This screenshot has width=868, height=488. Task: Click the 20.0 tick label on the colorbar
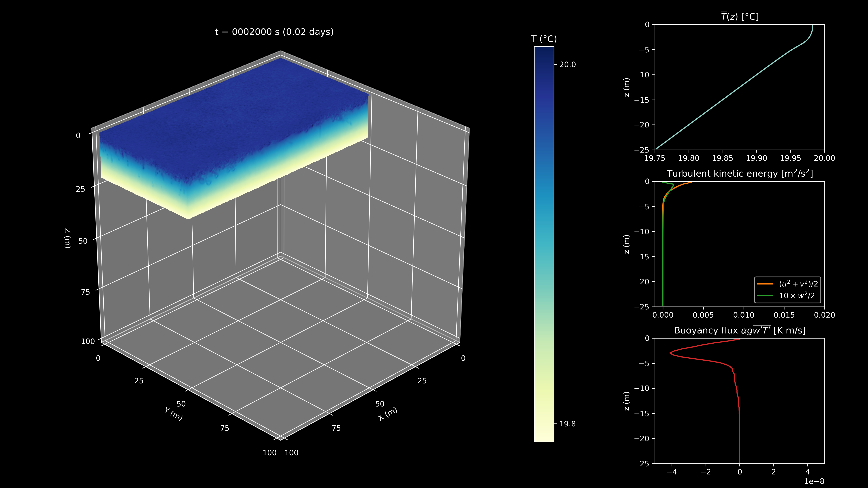point(567,65)
